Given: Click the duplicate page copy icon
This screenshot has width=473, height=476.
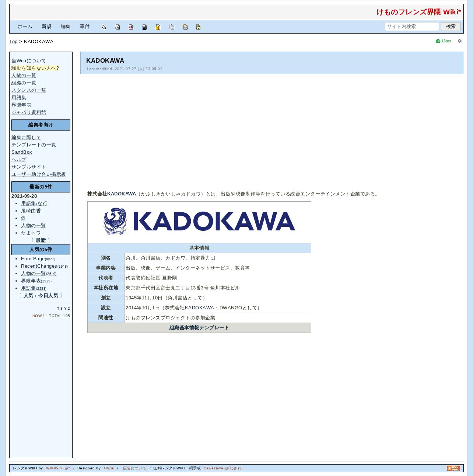Looking at the screenshot, I should click(171, 27).
